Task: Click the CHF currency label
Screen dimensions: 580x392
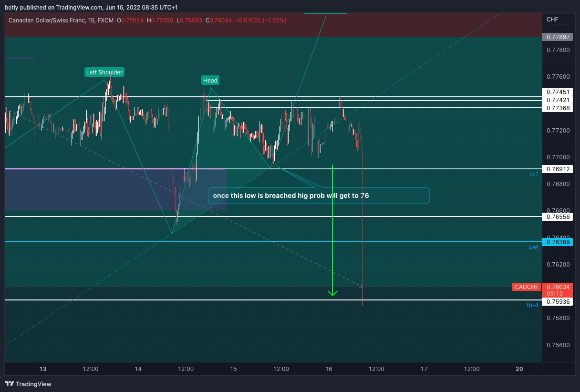Action: point(552,20)
